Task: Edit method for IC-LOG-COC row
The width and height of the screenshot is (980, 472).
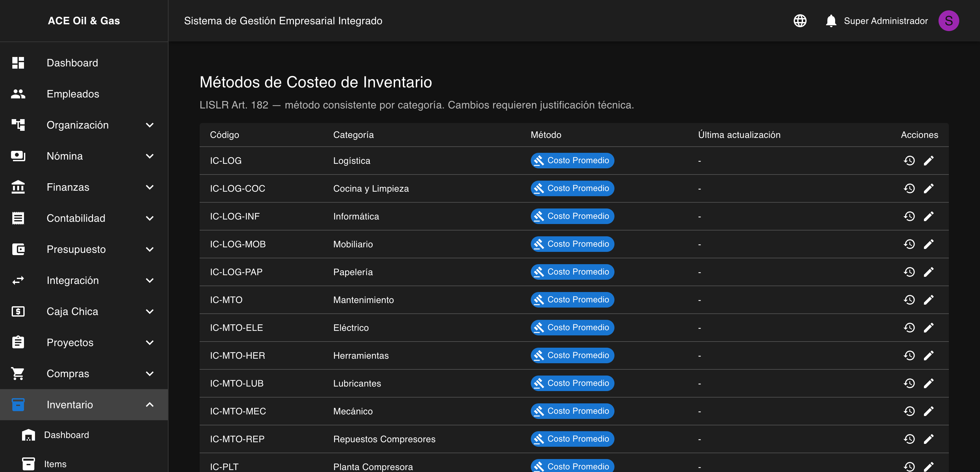Action: coord(929,188)
